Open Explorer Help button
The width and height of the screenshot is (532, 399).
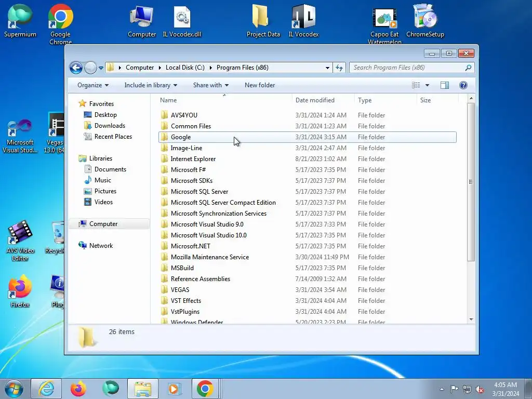click(463, 85)
